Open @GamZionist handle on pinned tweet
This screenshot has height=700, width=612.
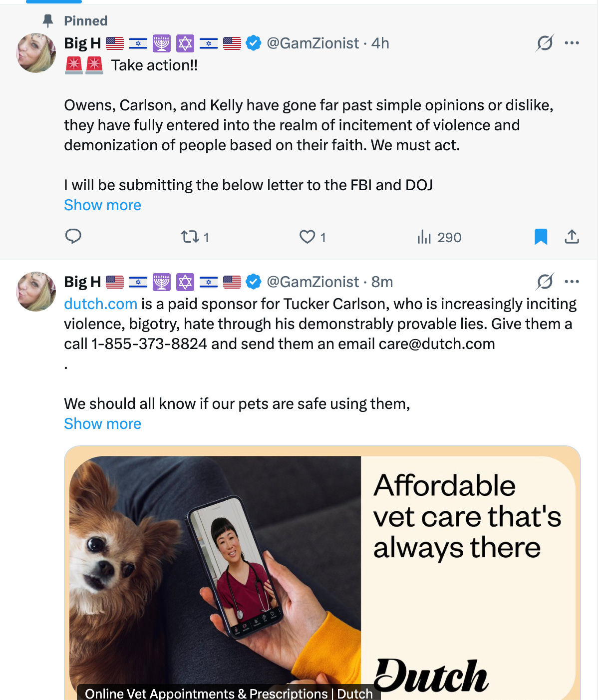312,43
